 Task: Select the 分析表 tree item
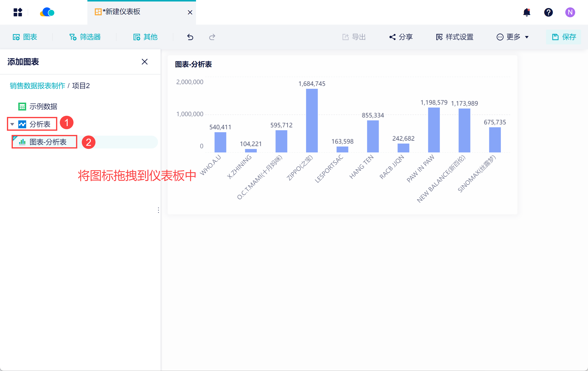[40, 124]
